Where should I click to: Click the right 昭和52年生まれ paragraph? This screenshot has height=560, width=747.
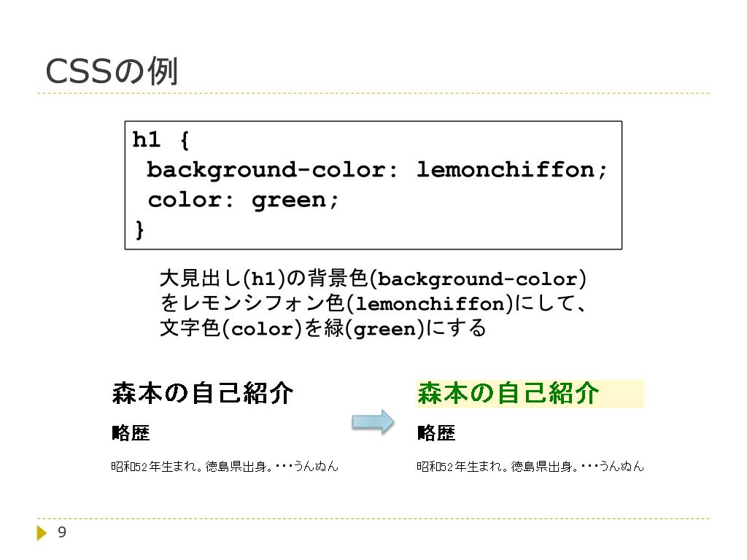click(530, 466)
